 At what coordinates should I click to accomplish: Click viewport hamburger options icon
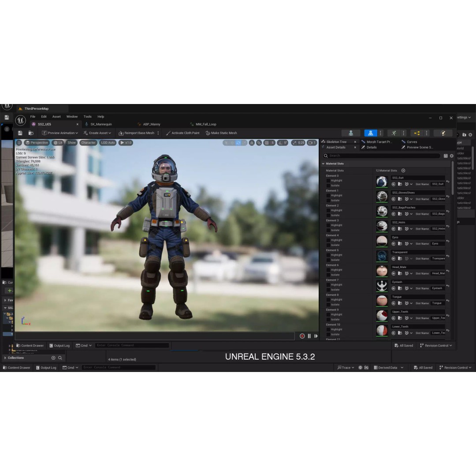point(19,143)
